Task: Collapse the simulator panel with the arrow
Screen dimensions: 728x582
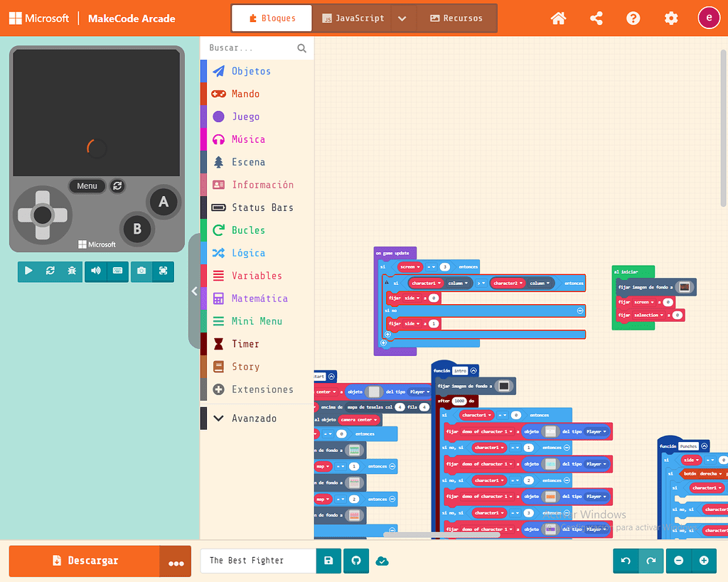Action: (193, 291)
